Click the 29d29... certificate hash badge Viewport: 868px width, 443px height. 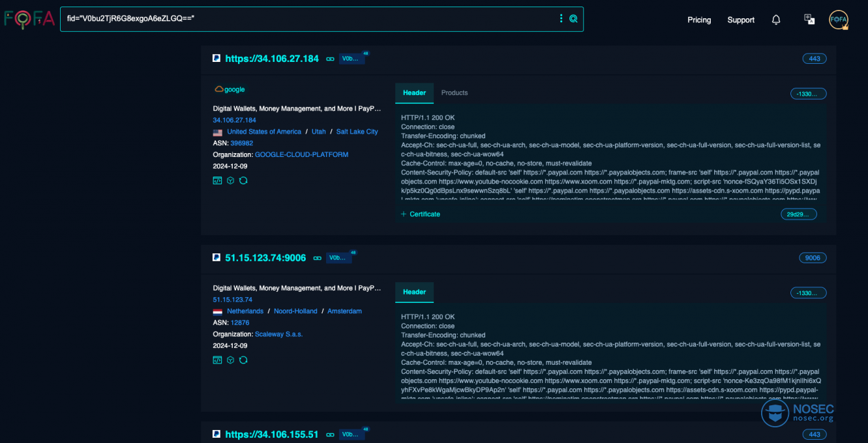799,214
